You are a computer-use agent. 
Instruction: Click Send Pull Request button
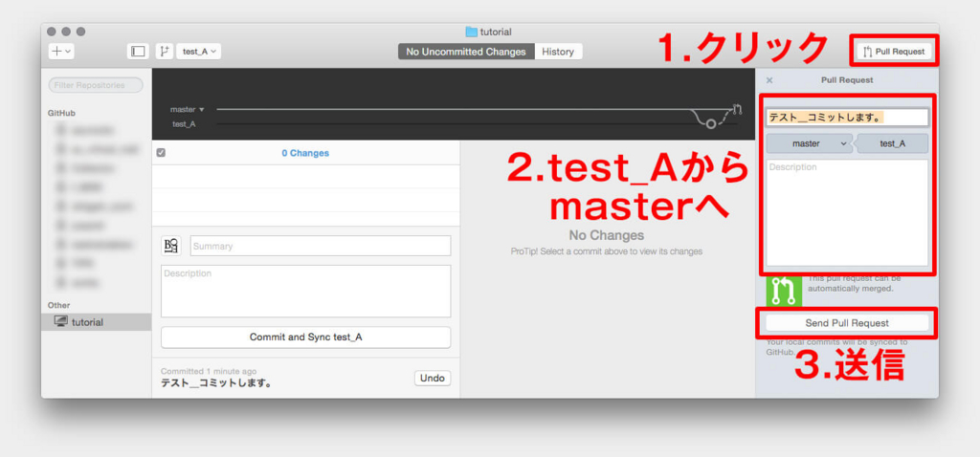point(847,323)
